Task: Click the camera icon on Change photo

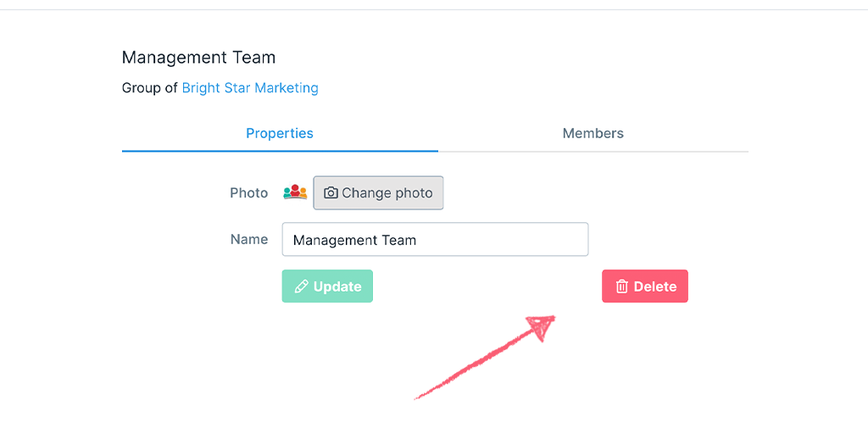Action: (331, 192)
